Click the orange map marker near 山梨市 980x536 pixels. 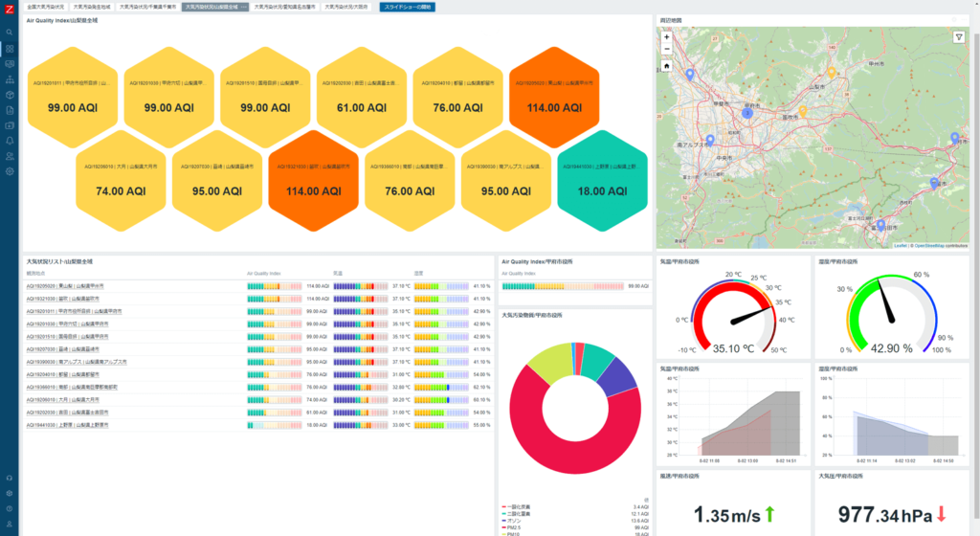832,73
